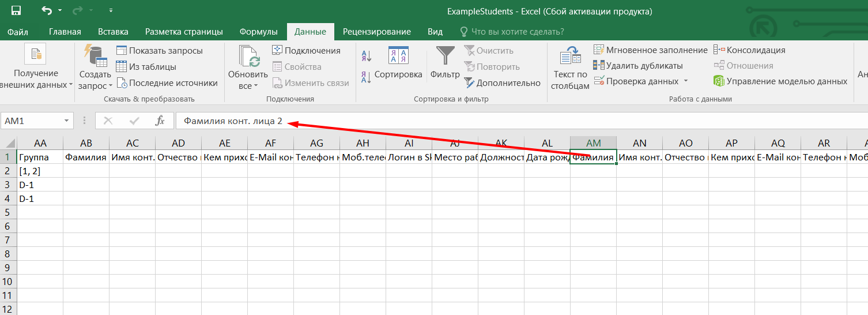Select row 7 header
The width and height of the screenshot is (868, 315).
(x=8, y=240)
